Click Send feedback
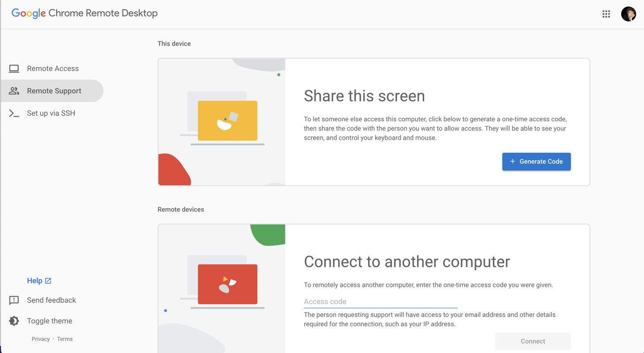Screen dimensions: 644x353 pyautogui.click(x=51, y=300)
